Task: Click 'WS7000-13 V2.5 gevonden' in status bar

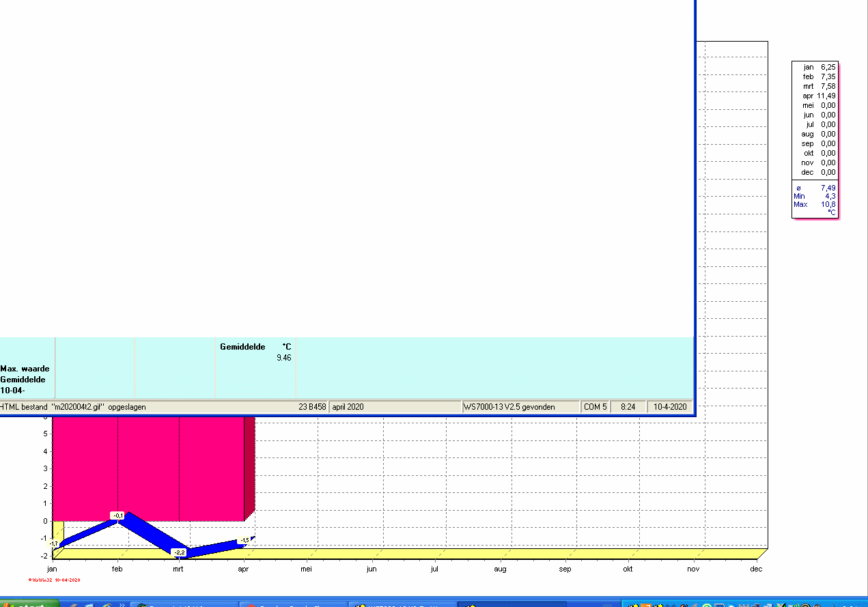Action: pyautogui.click(x=509, y=407)
